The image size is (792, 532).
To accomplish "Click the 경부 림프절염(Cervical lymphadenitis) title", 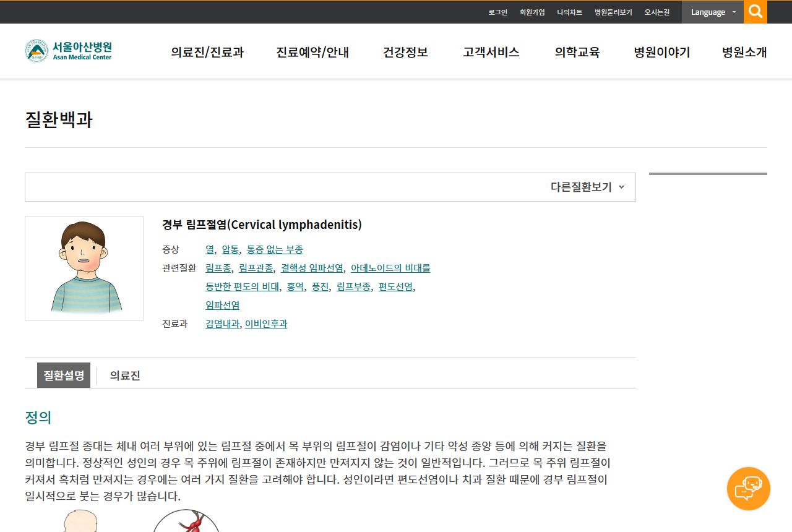I will [262, 225].
